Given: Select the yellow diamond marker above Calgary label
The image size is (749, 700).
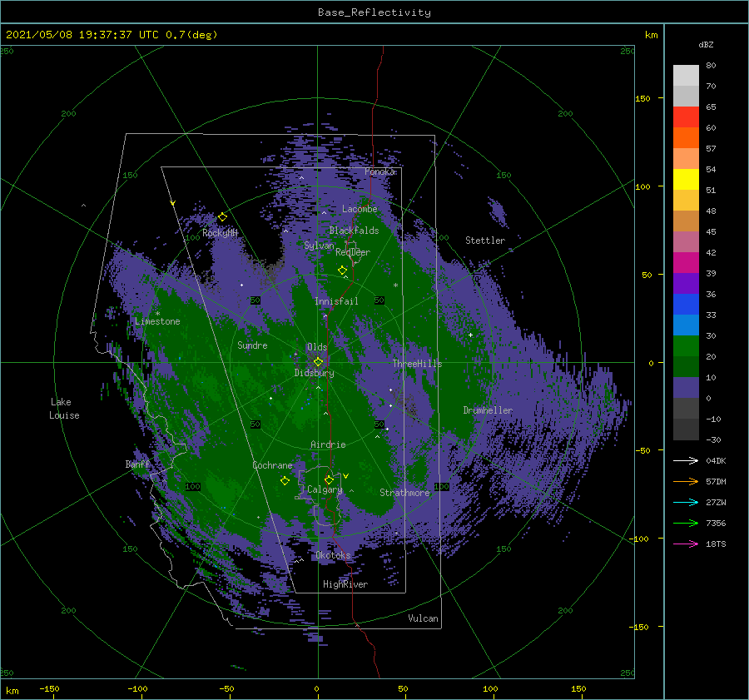Looking at the screenshot, I should pyautogui.click(x=329, y=479).
